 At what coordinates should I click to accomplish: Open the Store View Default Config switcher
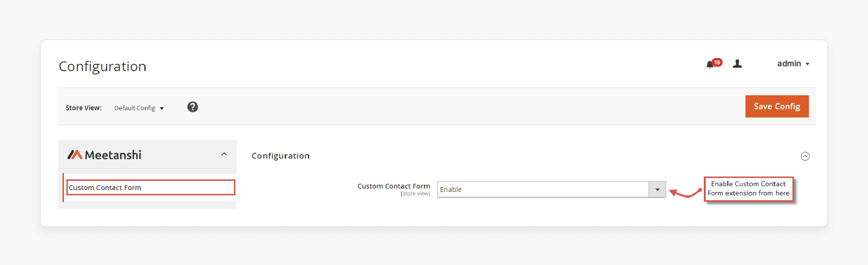(139, 108)
